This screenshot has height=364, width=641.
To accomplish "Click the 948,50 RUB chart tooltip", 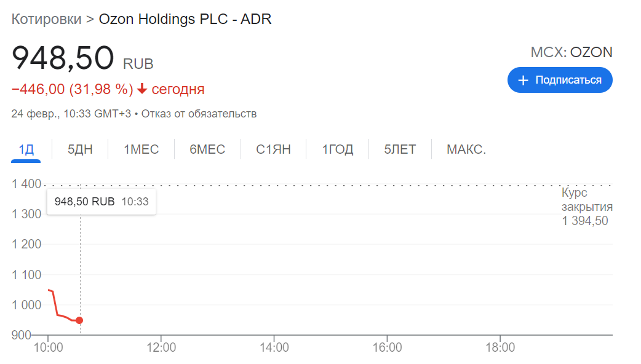I will click(x=102, y=202).
